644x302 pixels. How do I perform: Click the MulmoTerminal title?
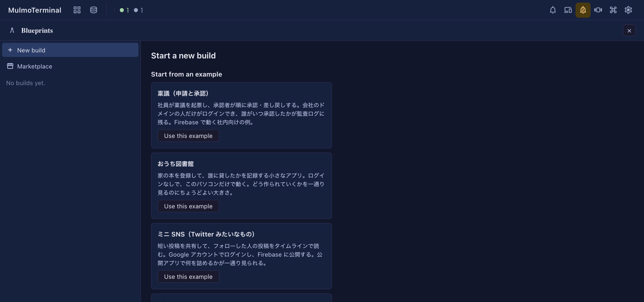click(35, 10)
